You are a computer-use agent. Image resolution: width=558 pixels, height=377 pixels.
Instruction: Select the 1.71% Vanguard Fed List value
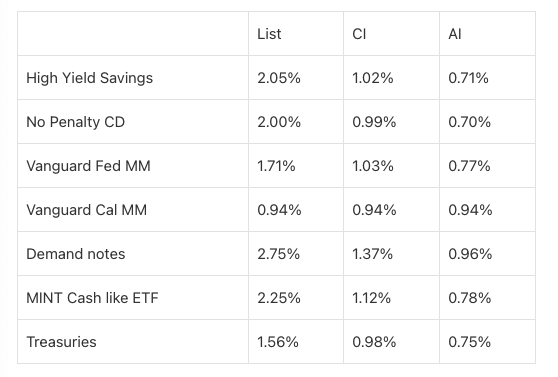click(x=276, y=166)
